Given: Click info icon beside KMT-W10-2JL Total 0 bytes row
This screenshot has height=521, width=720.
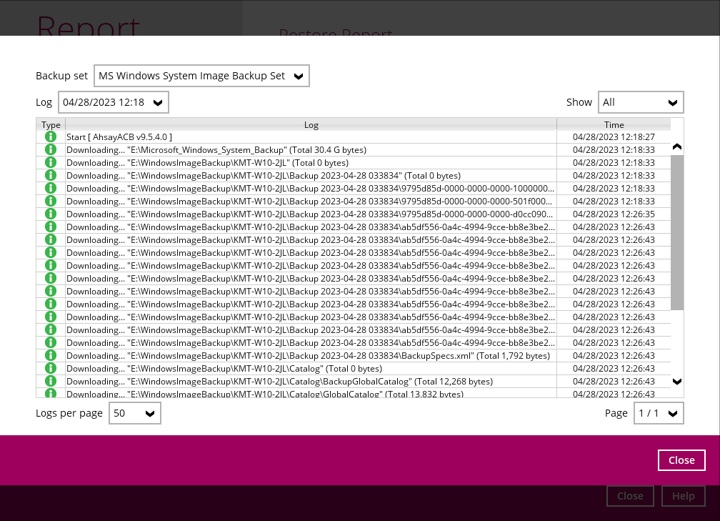Looking at the screenshot, I should 50,163.
